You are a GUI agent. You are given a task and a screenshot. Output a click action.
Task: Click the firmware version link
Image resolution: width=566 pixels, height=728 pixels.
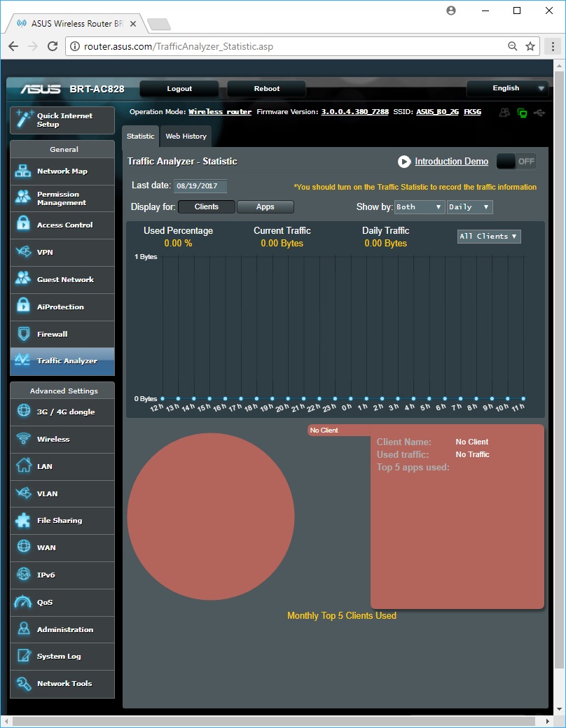(x=354, y=112)
